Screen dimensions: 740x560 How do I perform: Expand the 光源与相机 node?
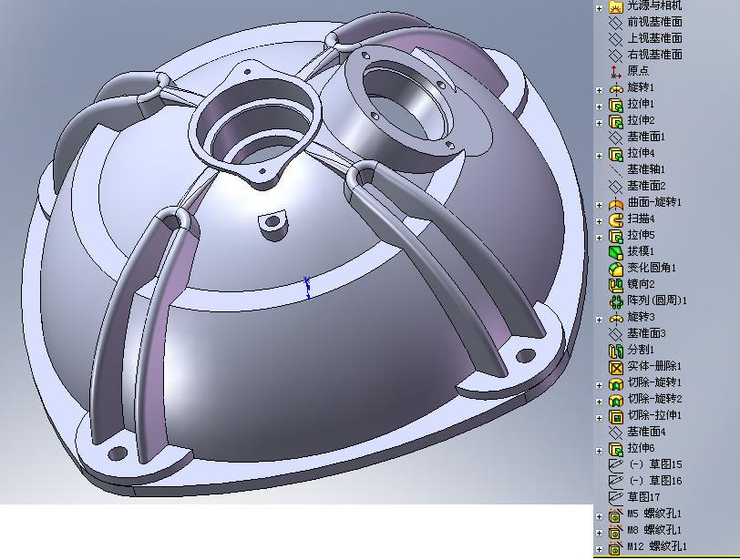[x=600, y=8]
